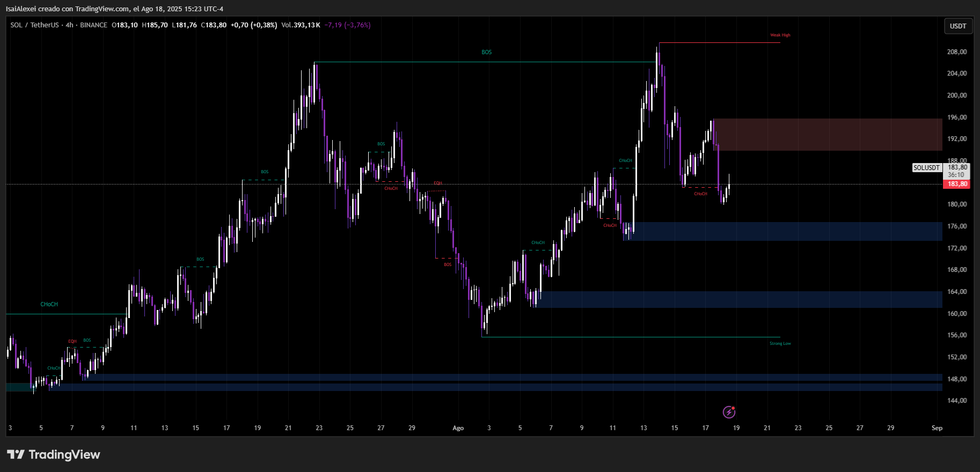Click the red supply zone rectangle
Image resolution: width=980 pixels, height=472 pixels.
tap(827, 134)
